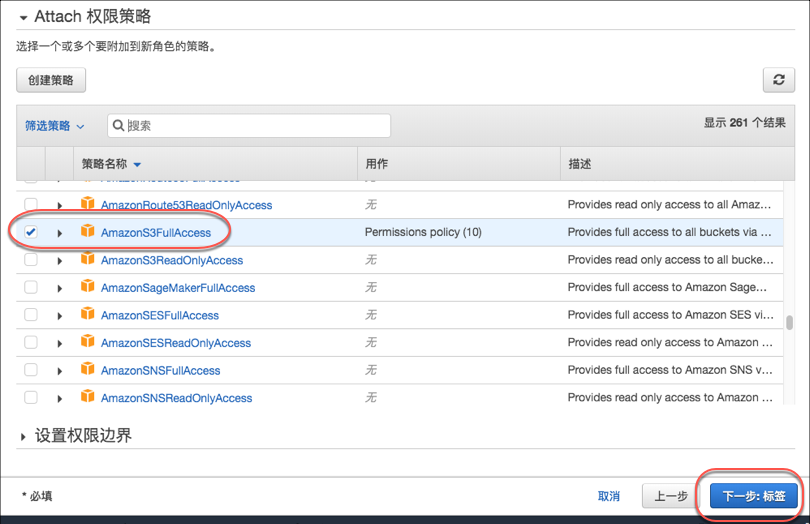This screenshot has width=810, height=524.
Task: Sort by 策略名称 column header
Action: tap(111, 164)
